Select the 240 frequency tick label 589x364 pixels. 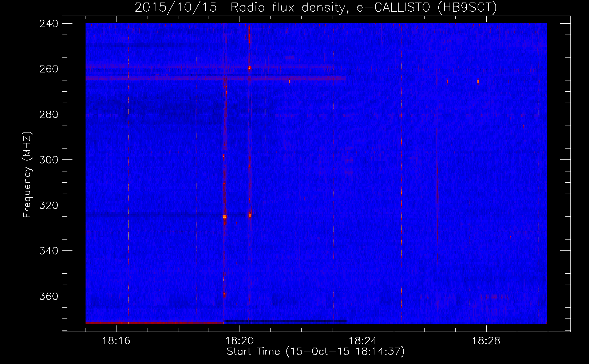[49, 24]
